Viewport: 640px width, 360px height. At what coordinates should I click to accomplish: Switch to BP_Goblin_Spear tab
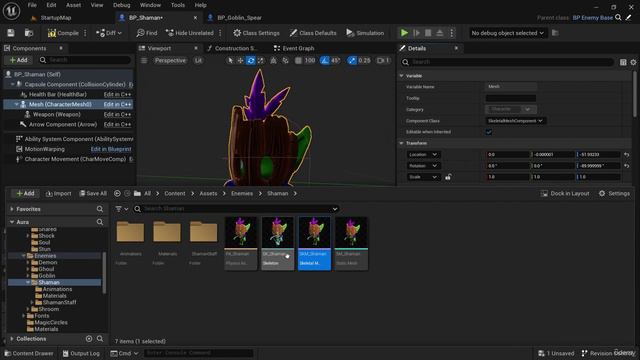[x=239, y=18]
